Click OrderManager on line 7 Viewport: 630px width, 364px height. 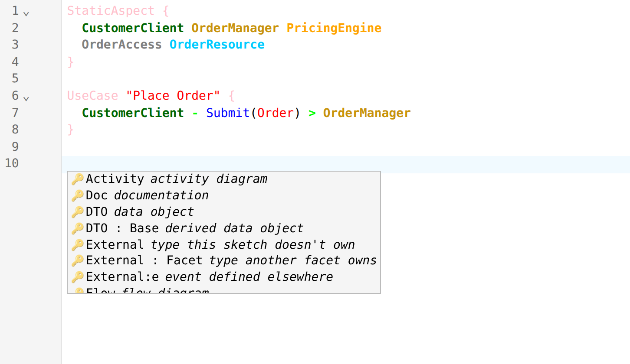[x=367, y=113]
